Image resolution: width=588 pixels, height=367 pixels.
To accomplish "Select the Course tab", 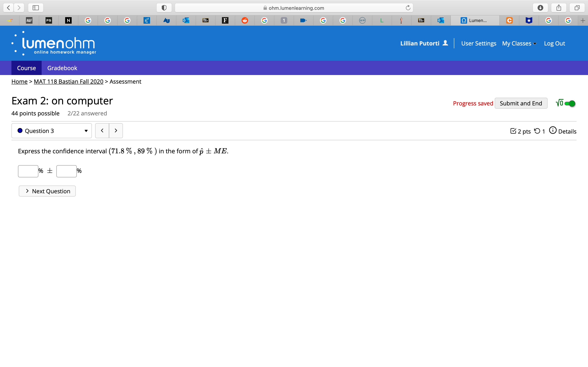I will 27,68.
